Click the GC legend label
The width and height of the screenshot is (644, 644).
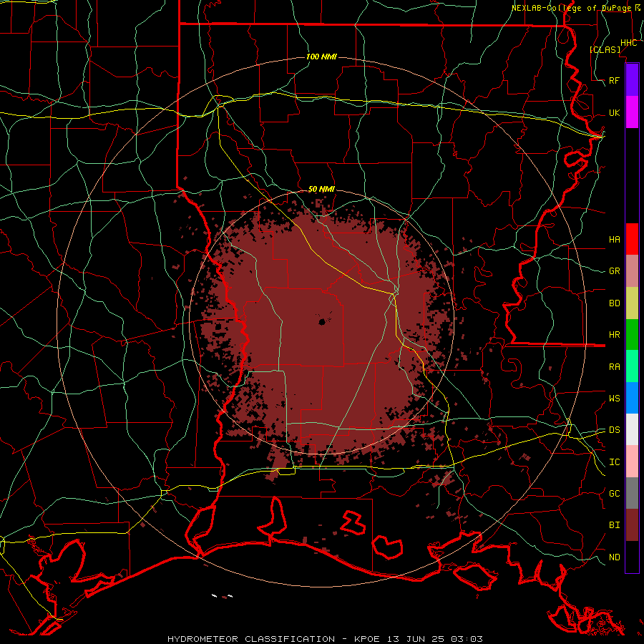pos(615,494)
